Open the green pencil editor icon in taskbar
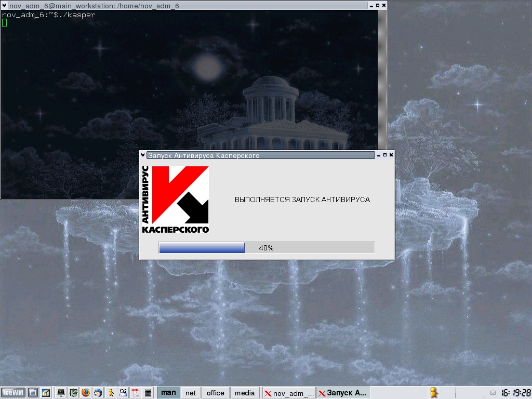 (x=73, y=393)
